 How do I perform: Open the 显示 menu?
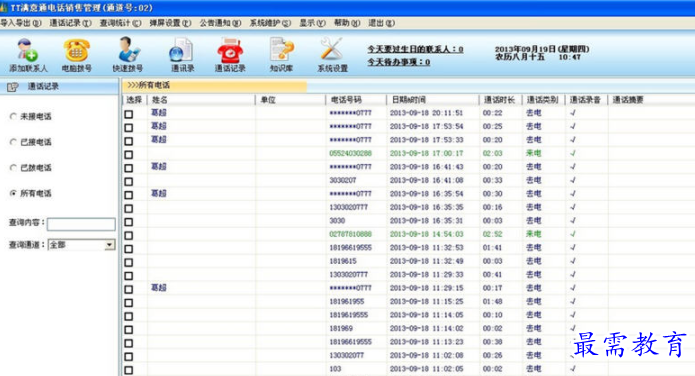[x=312, y=23]
